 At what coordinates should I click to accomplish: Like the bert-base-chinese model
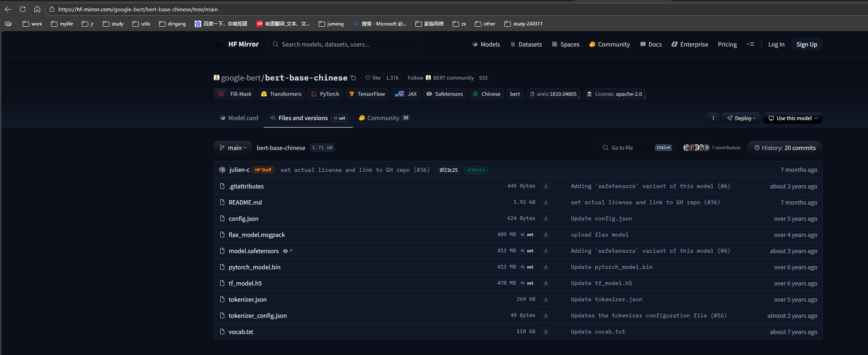tap(373, 78)
